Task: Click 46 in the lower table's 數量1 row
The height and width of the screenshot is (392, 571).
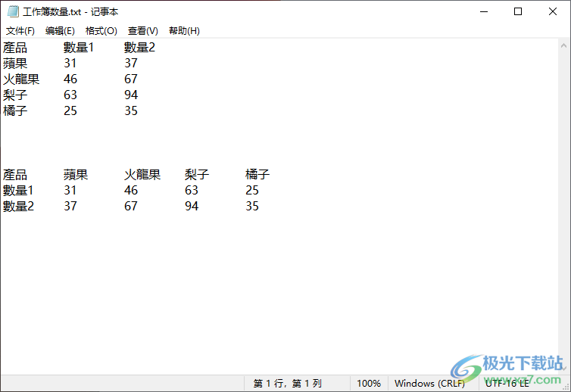Action: (x=131, y=191)
